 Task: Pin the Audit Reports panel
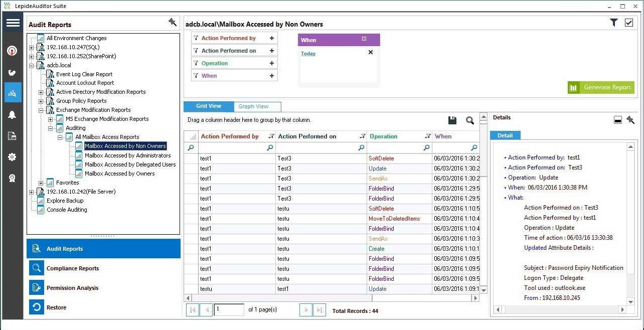click(x=173, y=22)
